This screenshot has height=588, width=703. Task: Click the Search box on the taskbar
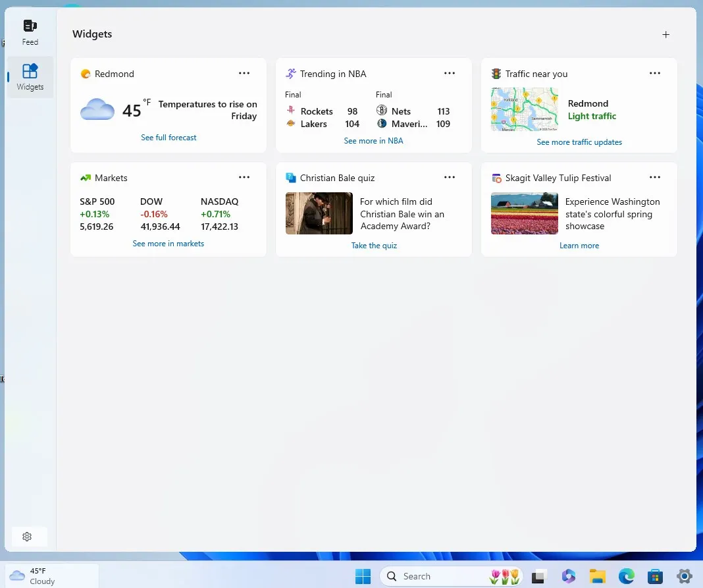434,576
